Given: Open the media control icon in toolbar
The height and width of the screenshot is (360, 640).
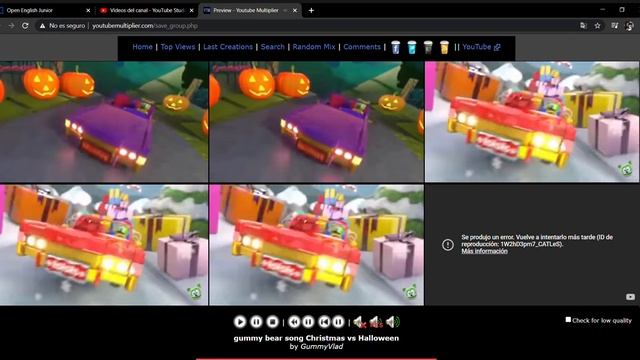Looking at the screenshot, I should click(x=614, y=26).
